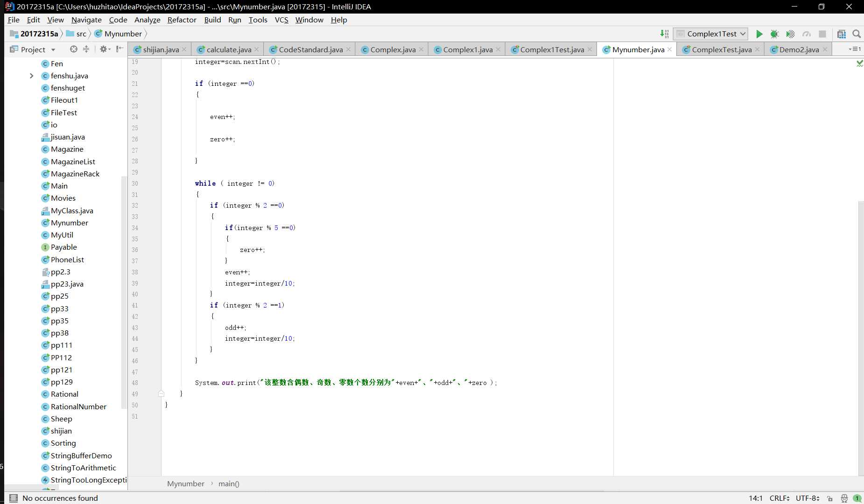Select StringBufferDemo in the project tree

[x=81, y=455]
